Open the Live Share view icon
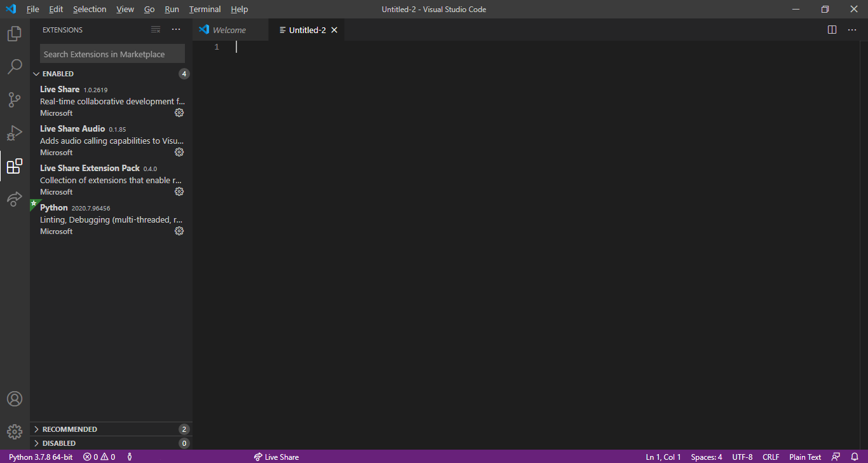The height and width of the screenshot is (463, 868). click(x=15, y=199)
